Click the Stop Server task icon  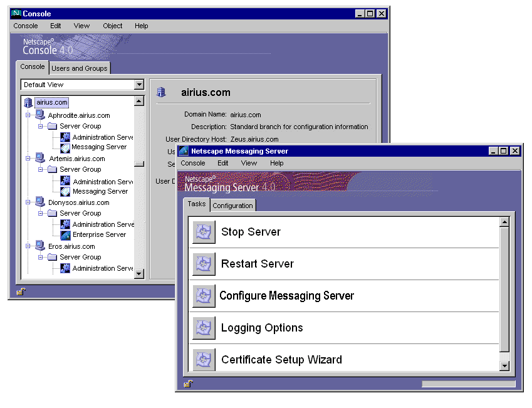(x=204, y=232)
